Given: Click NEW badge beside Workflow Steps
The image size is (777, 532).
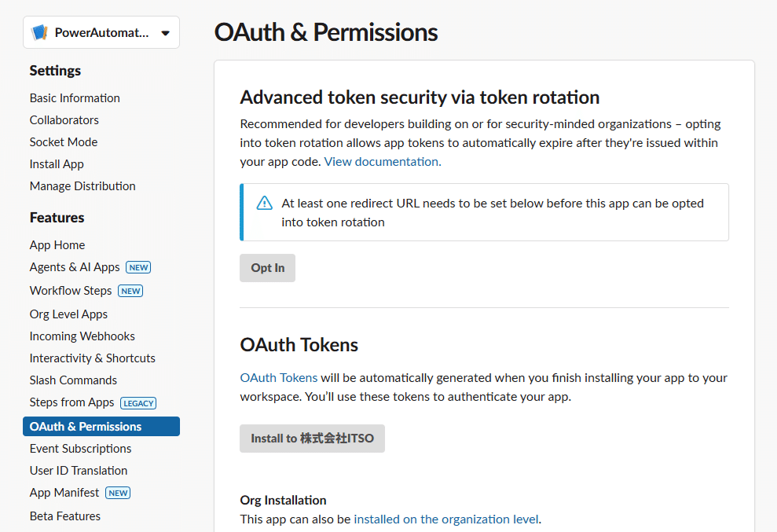Looking at the screenshot, I should 130,291.
